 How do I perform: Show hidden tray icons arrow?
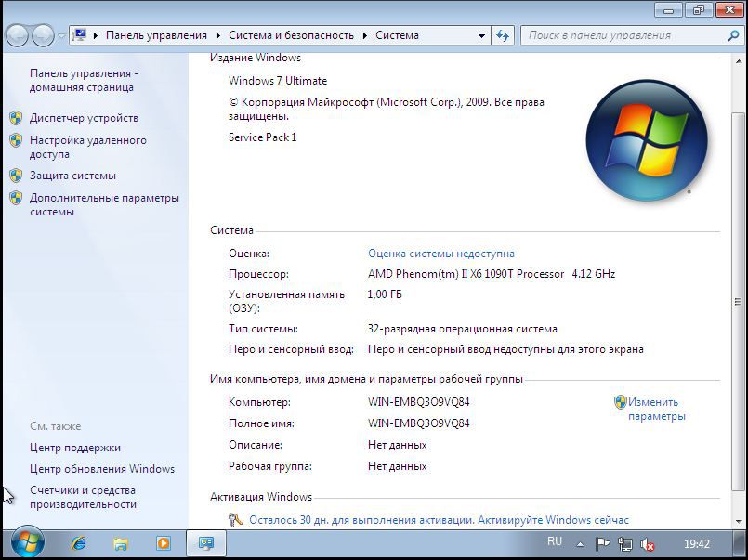point(581,544)
